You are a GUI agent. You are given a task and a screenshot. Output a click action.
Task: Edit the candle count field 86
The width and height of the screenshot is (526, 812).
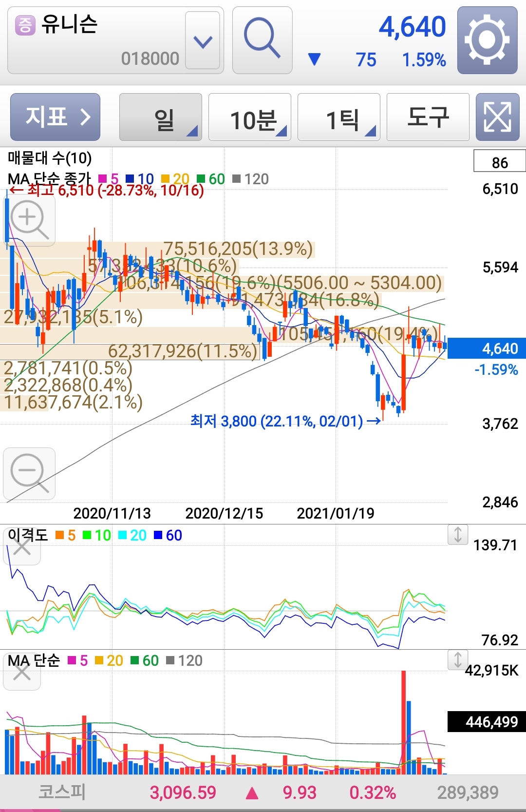tap(500, 161)
